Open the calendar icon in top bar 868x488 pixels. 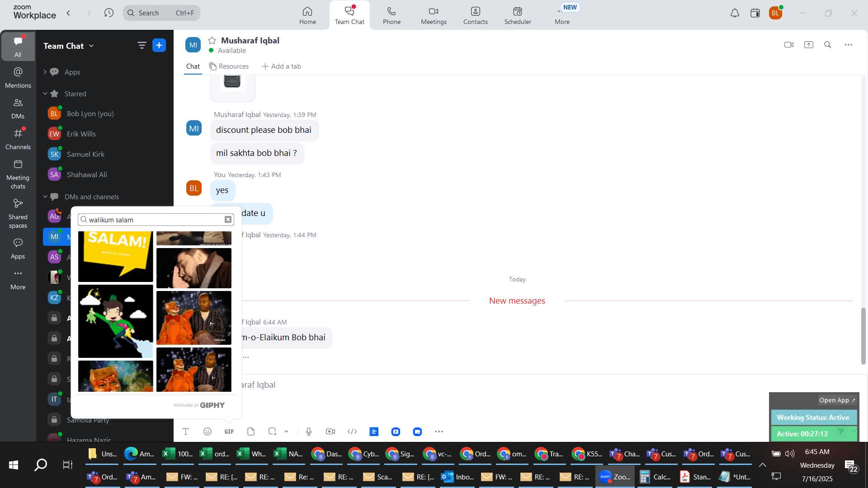755,13
